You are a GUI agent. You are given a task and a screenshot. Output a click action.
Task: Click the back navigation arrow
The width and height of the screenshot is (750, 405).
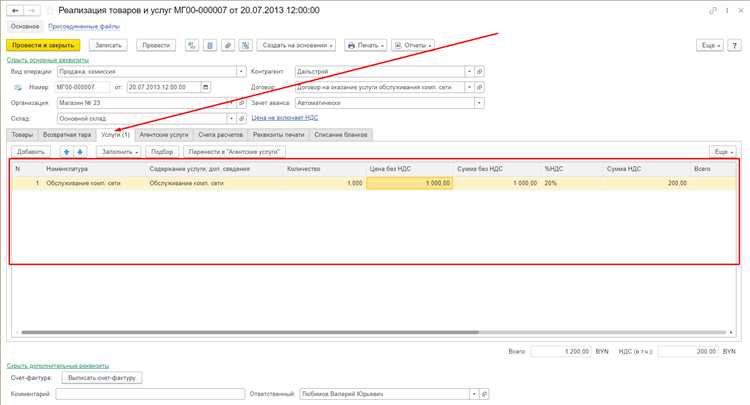[15, 10]
